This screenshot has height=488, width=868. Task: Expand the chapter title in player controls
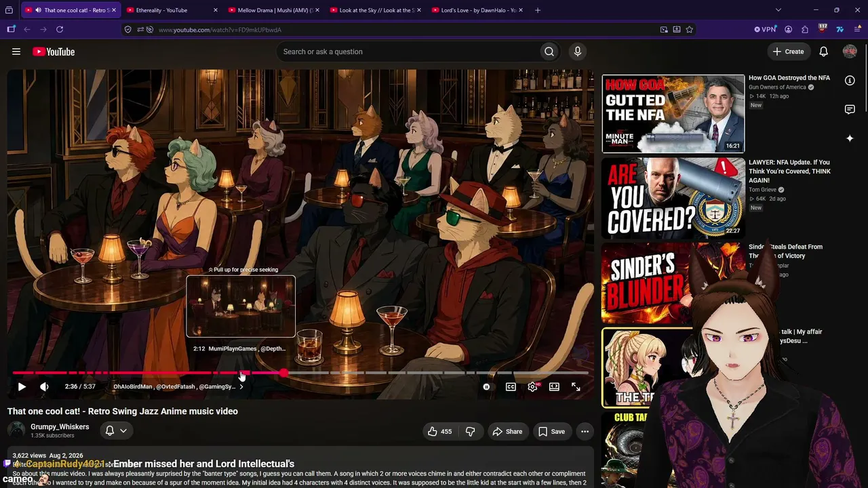[179, 386]
